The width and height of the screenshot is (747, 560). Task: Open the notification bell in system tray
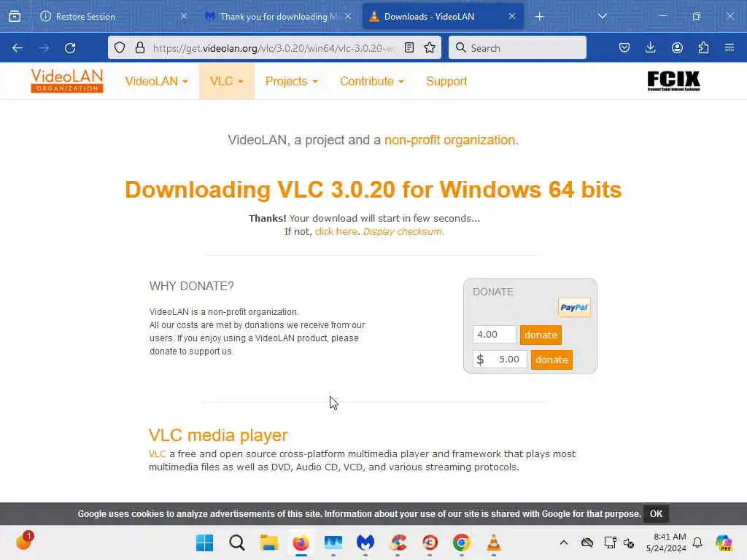(697, 542)
